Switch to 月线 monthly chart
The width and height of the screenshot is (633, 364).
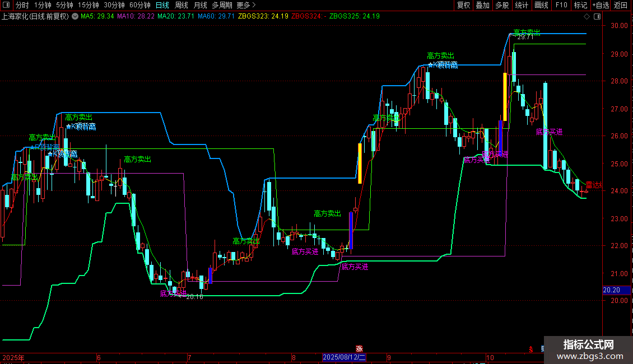(200, 5)
